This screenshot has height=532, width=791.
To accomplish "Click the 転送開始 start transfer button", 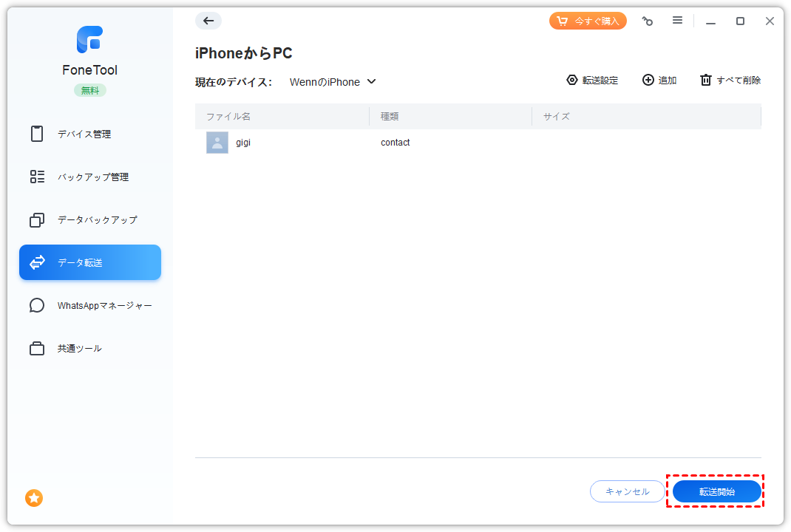I will 716,491.
